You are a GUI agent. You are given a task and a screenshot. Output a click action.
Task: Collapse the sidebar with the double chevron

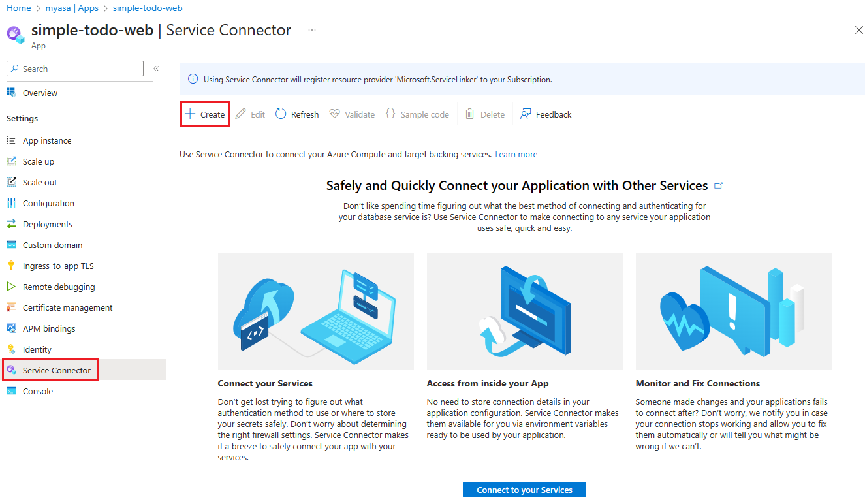[156, 69]
